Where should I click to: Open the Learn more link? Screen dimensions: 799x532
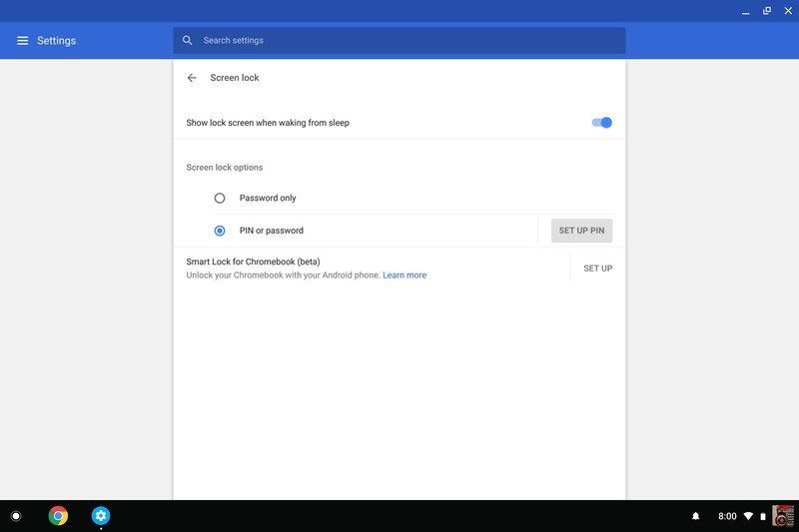point(404,274)
